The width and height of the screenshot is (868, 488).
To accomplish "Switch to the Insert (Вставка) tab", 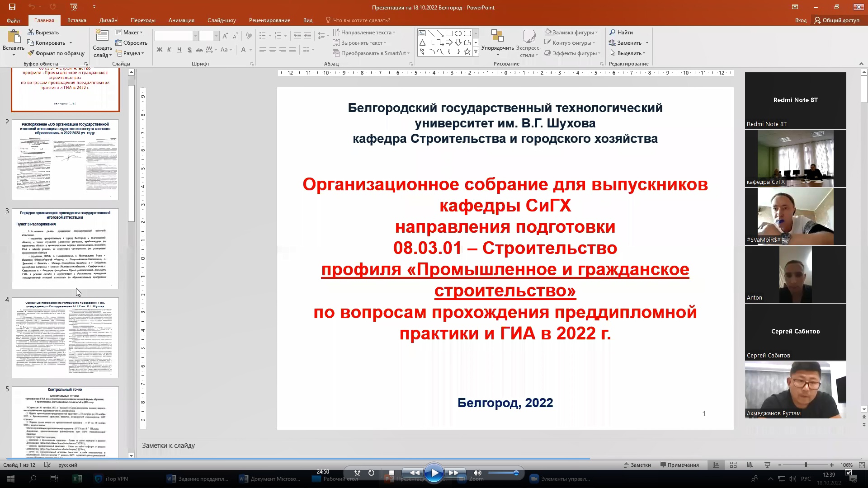I will pos(76,20).
